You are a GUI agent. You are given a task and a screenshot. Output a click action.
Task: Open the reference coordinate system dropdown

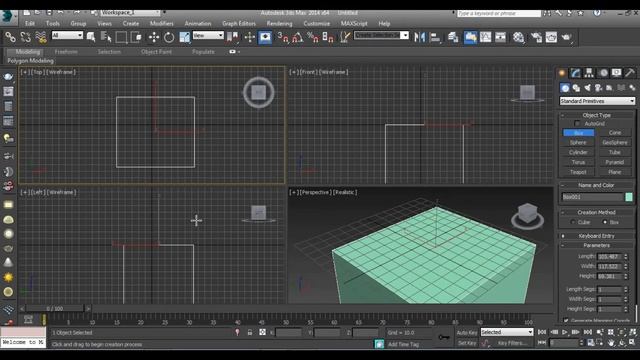click(208, 36)
